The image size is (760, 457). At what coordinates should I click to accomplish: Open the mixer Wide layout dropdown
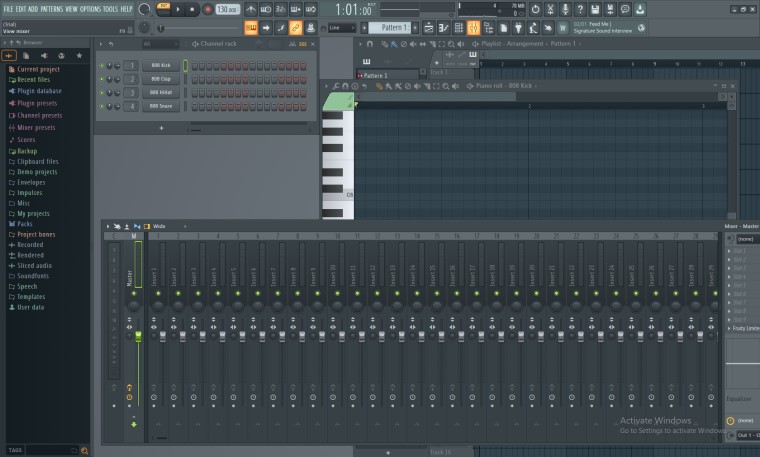click(x=170, y=226)
